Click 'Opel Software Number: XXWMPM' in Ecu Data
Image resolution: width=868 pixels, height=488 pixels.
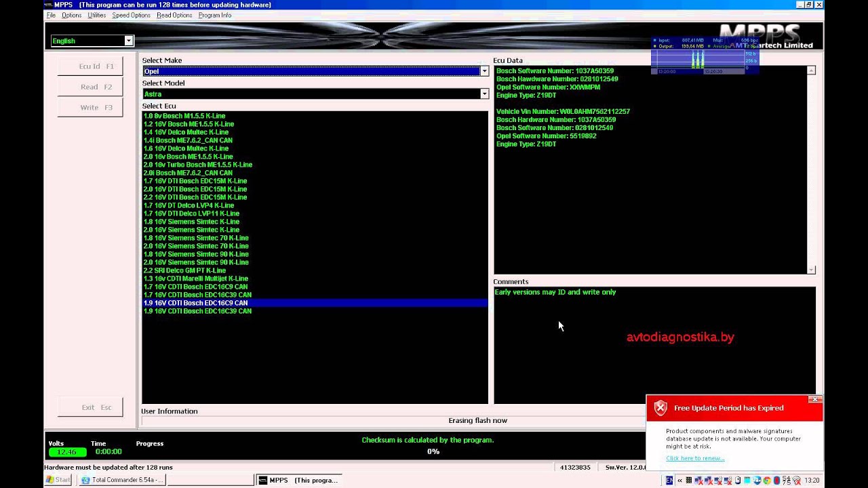550,87
